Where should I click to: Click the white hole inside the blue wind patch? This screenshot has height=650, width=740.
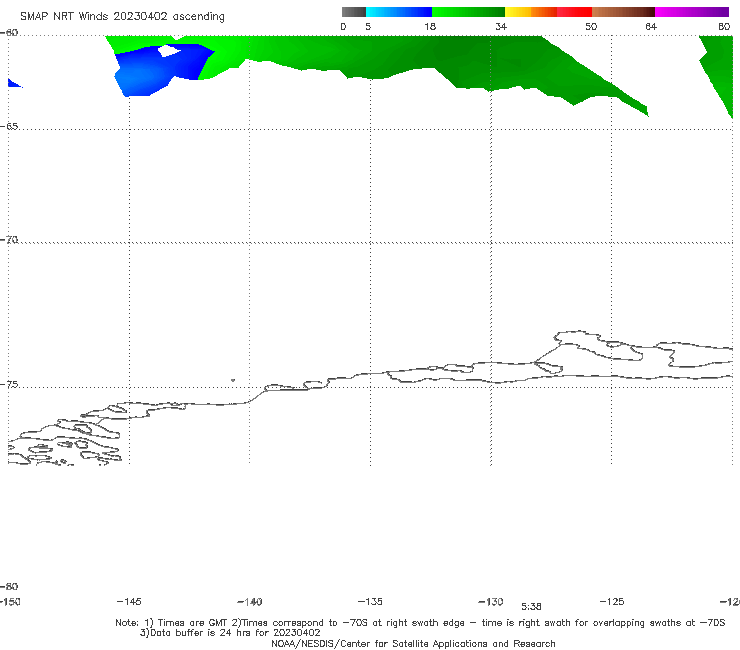[x=168, y=51]
